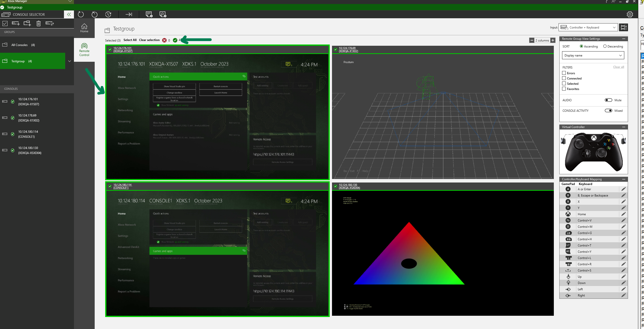Image resolution: width=644 pixels, height=329 pixels.
Task: Select Descending sort order
Action: coord(605,46)
